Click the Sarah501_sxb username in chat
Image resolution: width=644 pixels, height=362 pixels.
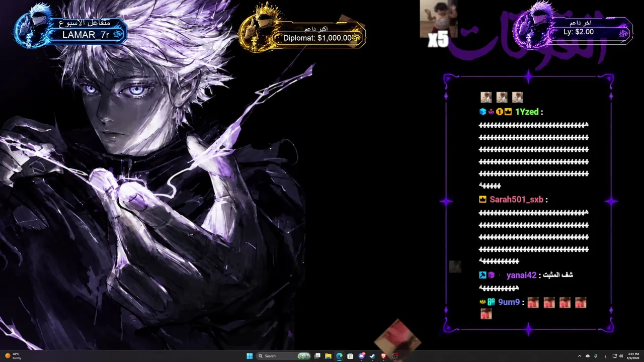[x=516, y=200]
